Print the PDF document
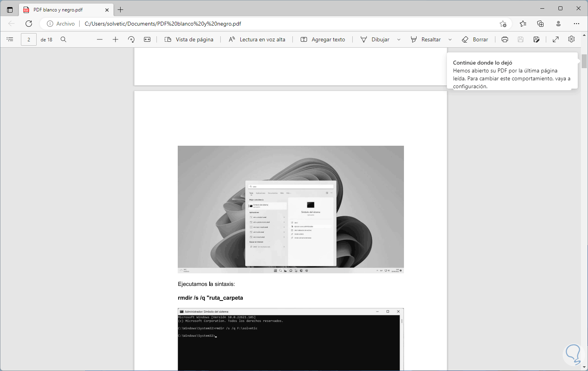 click(x=505, y=39)
